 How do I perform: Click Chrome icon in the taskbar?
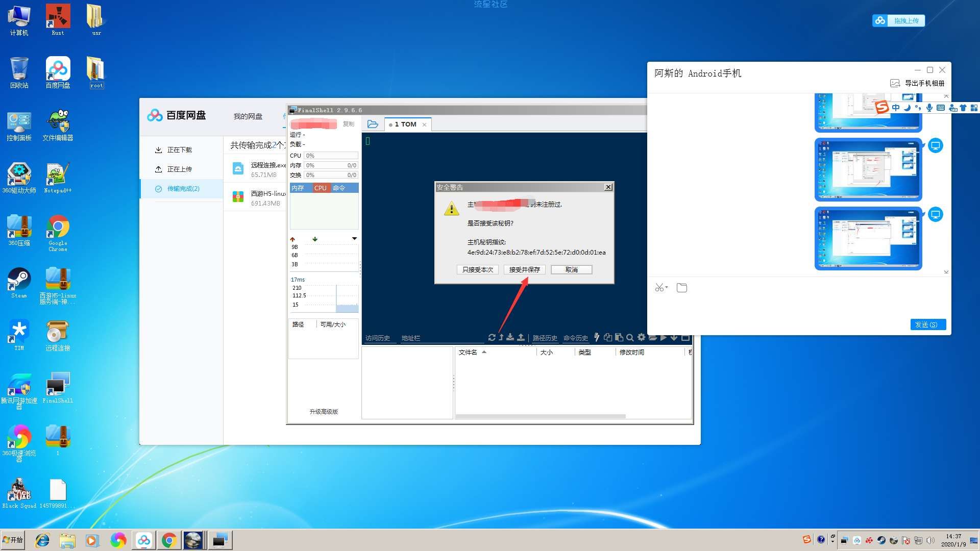click(x=169, y=540)
